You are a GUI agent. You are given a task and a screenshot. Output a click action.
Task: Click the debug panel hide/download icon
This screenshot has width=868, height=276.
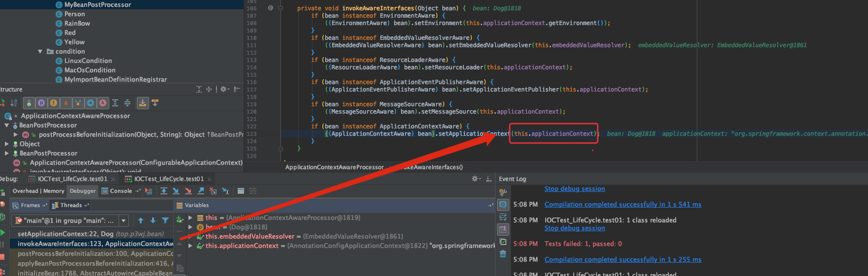click(489, 179)
